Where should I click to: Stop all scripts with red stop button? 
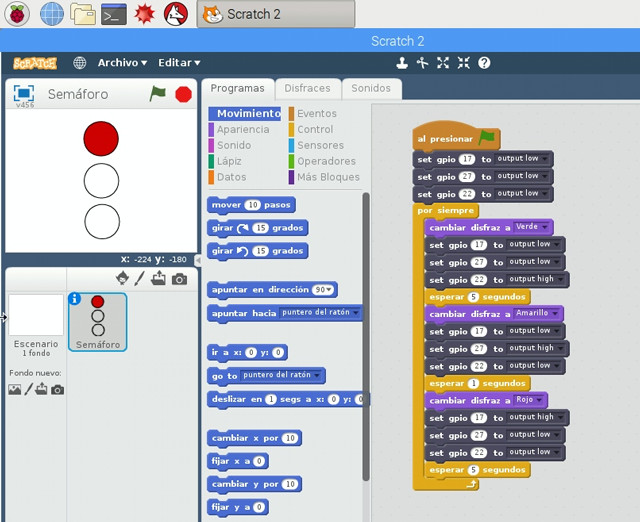click(183, 94)
